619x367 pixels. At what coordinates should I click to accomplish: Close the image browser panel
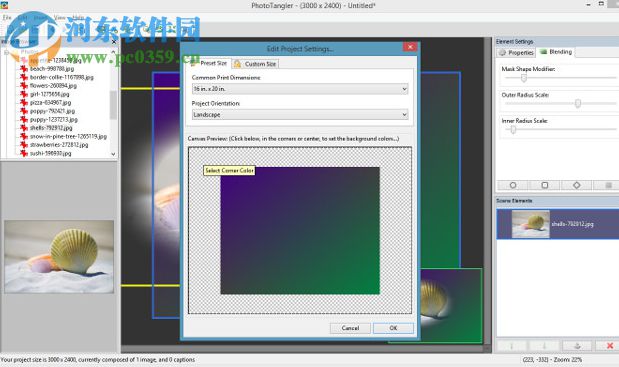[114, 41]
